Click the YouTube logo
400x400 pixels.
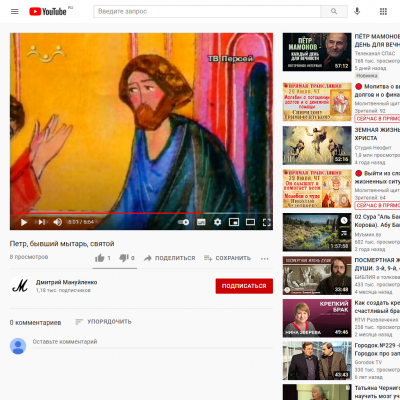[48, 12]
